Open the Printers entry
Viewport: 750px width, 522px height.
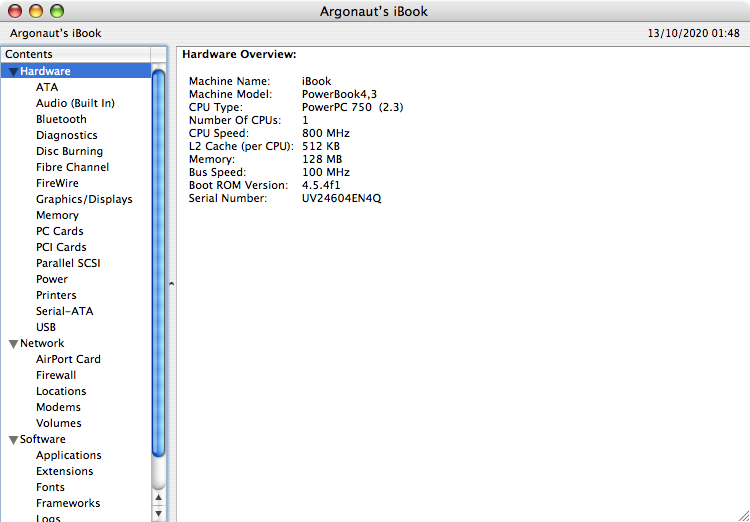tap(56, 295)
